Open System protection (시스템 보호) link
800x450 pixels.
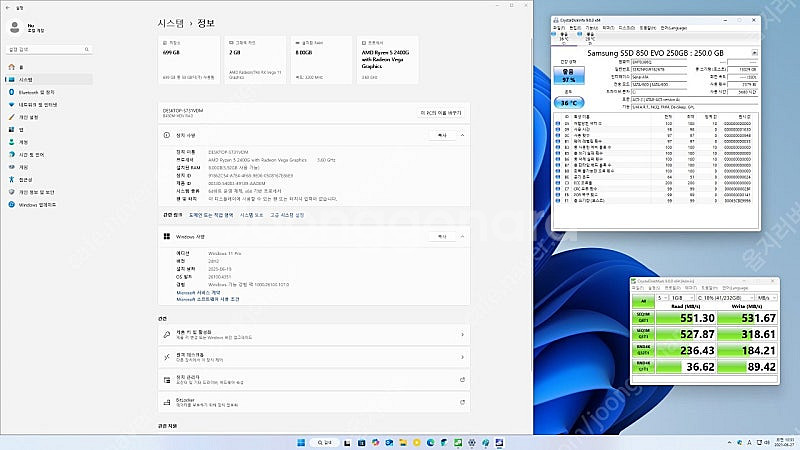[x=252, y=215]
